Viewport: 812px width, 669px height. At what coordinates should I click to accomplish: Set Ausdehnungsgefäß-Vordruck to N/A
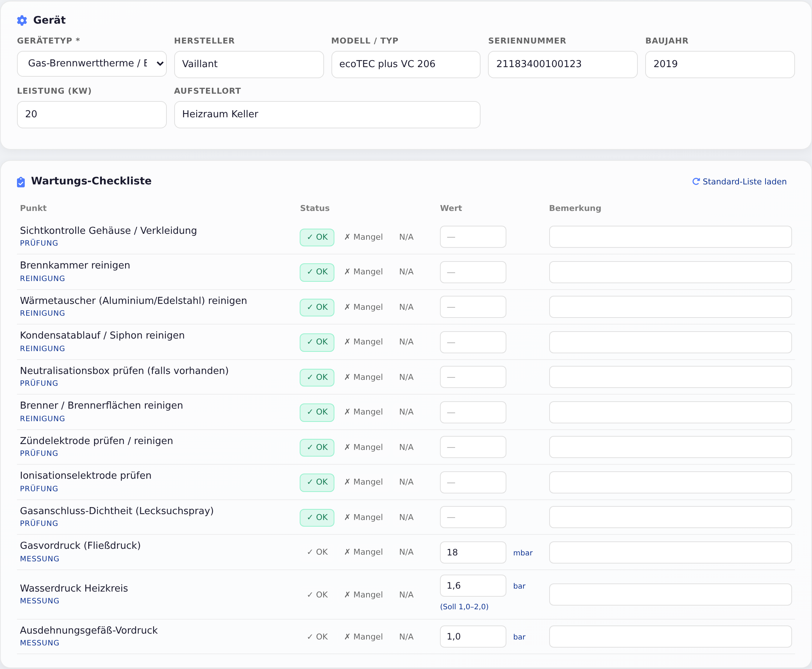[406, 637]
